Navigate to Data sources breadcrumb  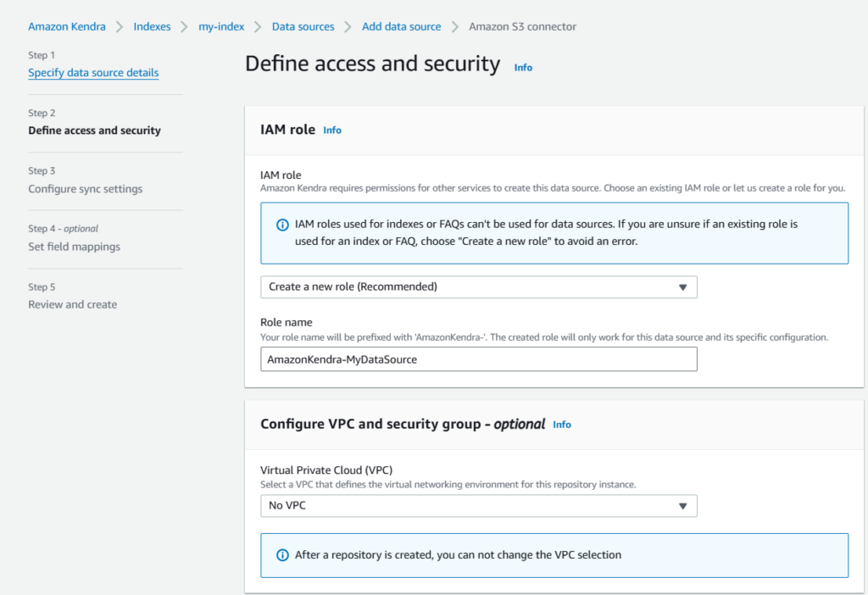point(303,26)
